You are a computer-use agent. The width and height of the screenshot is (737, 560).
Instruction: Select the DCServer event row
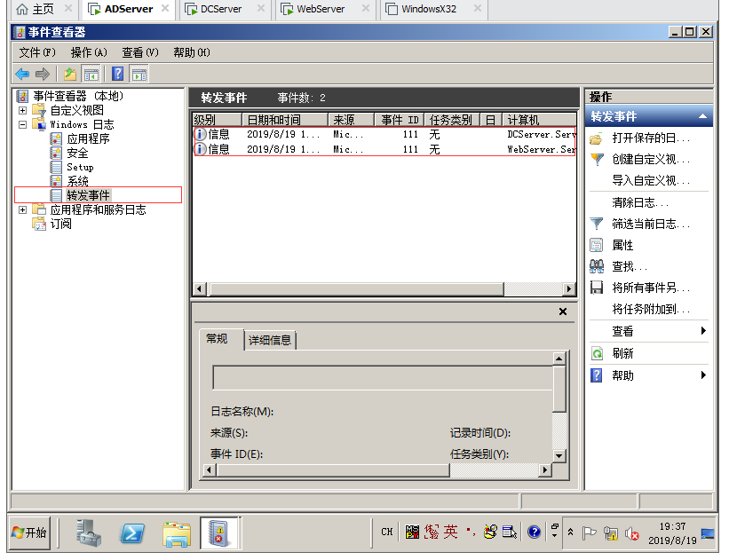tap(382, 134)
